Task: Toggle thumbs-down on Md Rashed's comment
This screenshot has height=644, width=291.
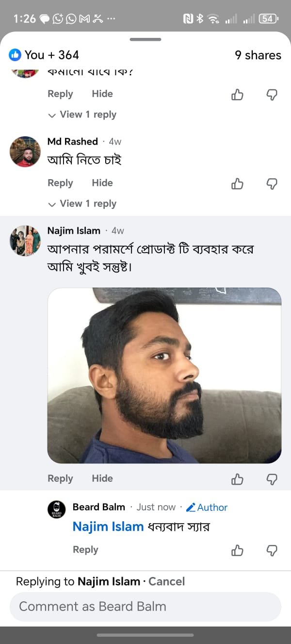Action: pyautogui.click(x=272, y=183)
